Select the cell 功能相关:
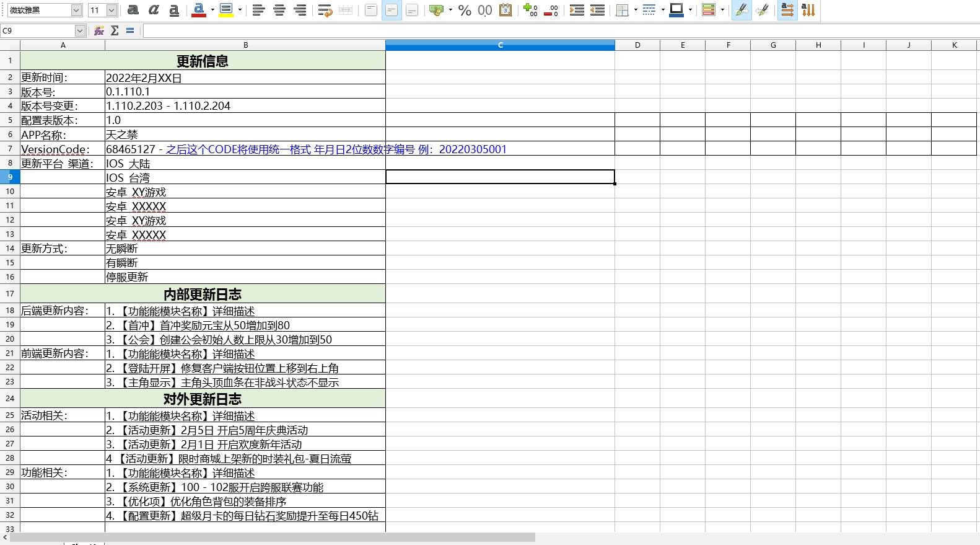Viewport: 980px width, 545px height. pyautogui.click(x=63, y=472)
